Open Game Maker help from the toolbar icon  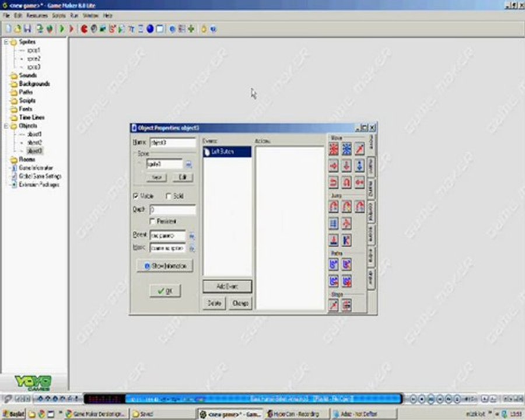coord(213,29)
